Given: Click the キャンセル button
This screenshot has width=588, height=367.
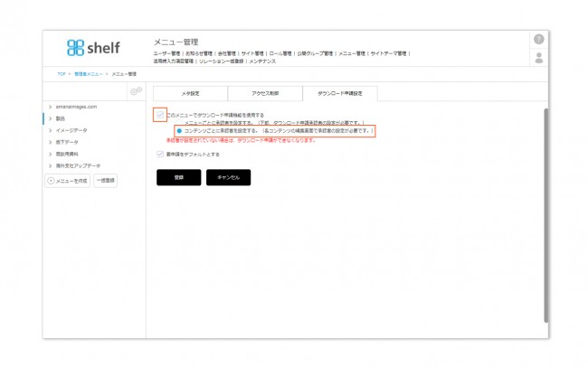Looking at the screenshot, I should pos(228,177).
